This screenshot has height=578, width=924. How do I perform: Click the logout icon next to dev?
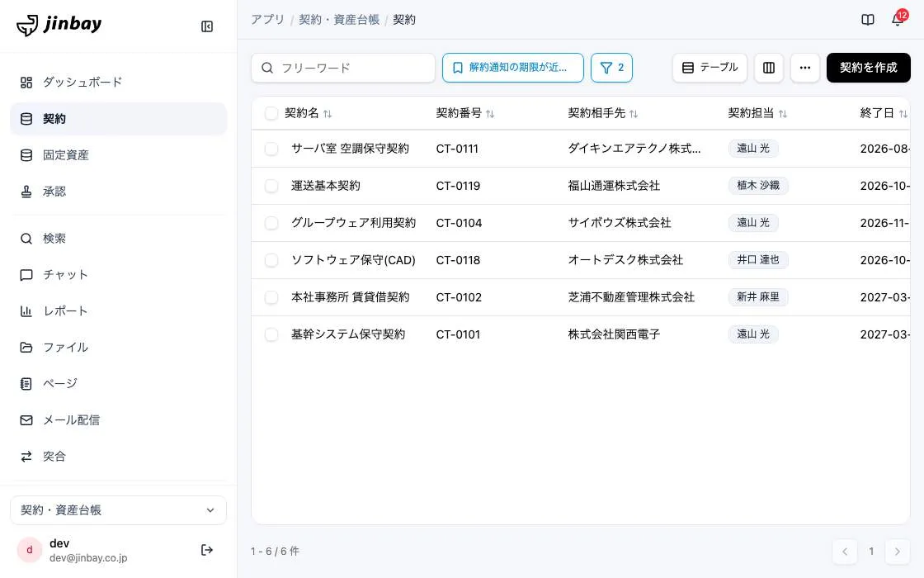click(x=207, y=550)
